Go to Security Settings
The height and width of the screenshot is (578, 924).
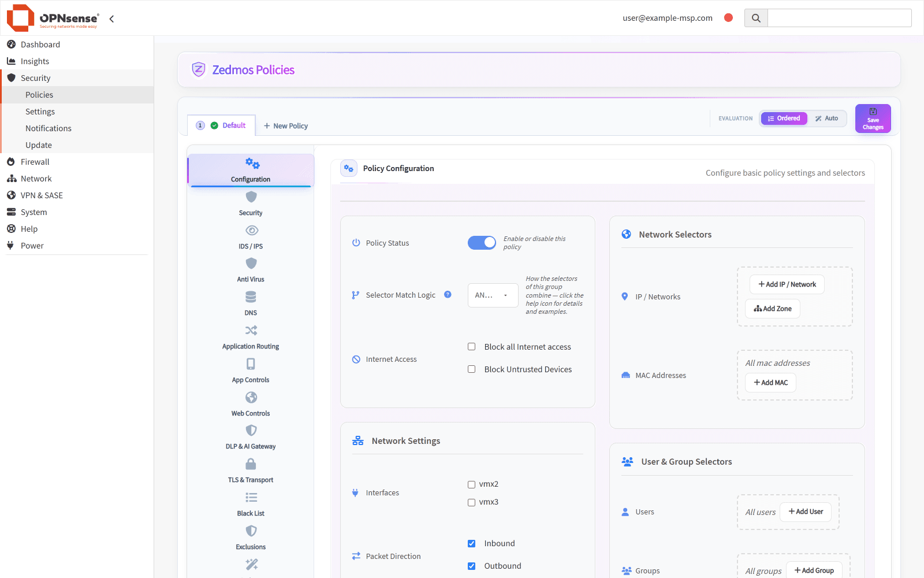pyautogui.click(x=77, y=112)
